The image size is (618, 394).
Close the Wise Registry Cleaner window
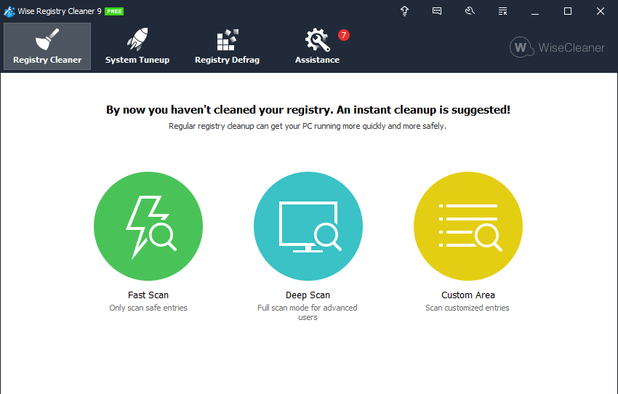click(x=600, y=11)
